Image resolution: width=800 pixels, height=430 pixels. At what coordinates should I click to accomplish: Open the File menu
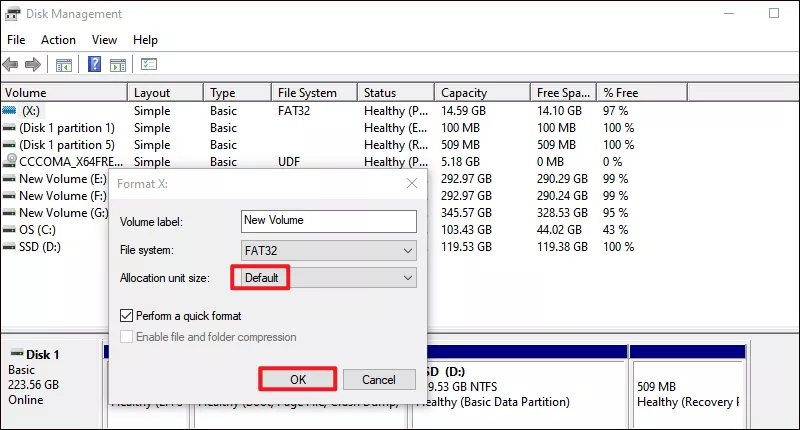point(16,40)
